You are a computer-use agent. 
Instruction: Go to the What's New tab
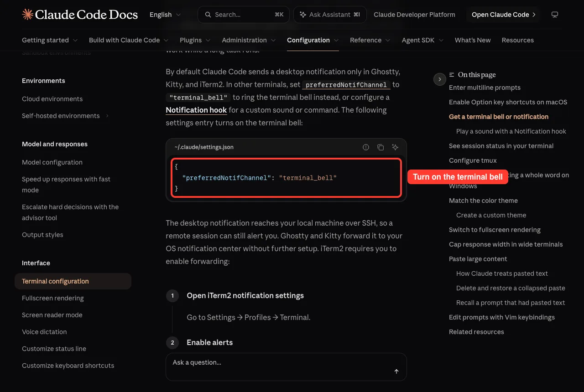pyautogui.click(x=473, y=40)
